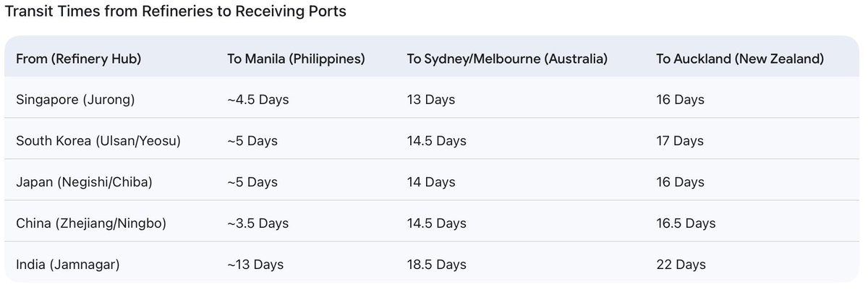This screenshot has width=868, height=292.
Task: Click the South Korea (Ulsan/Yeosu) cell
Action: tap(98, 141)
